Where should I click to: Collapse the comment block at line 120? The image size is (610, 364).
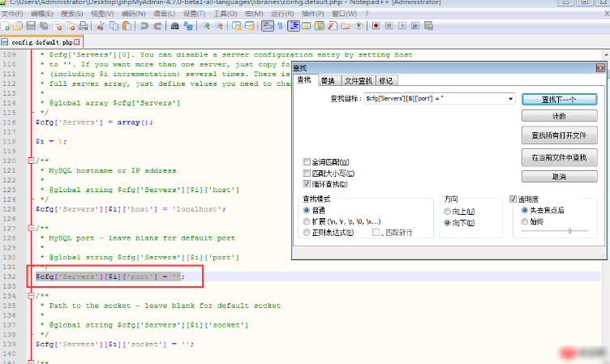click(x=31, y=161)
